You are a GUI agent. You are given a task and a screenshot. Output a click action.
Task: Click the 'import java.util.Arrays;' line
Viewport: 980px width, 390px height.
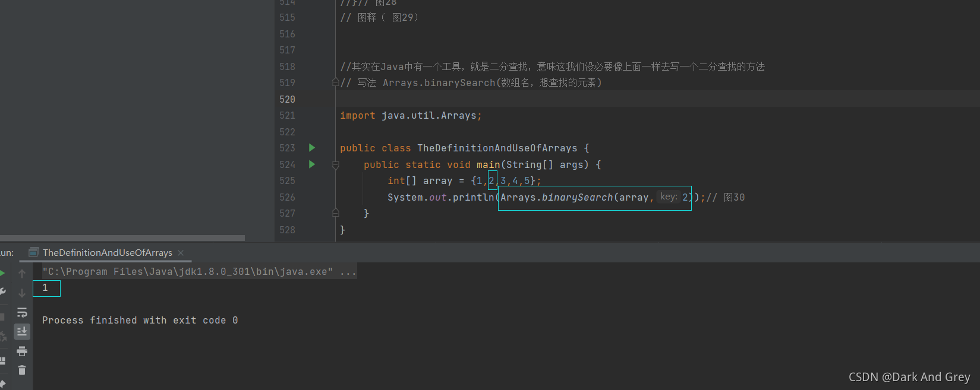pyautogui.click(x=411, y=116)
